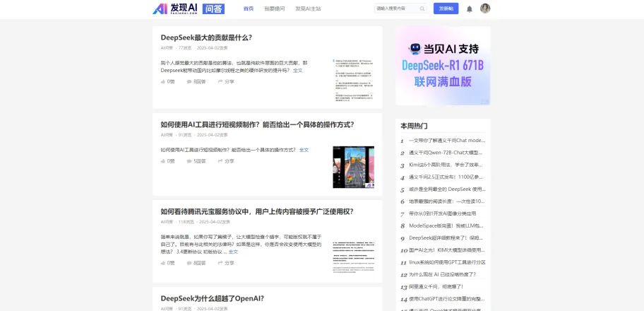Select the 首页 nav tab
This screenshot has height=311, width=644.
coord(249,8)
